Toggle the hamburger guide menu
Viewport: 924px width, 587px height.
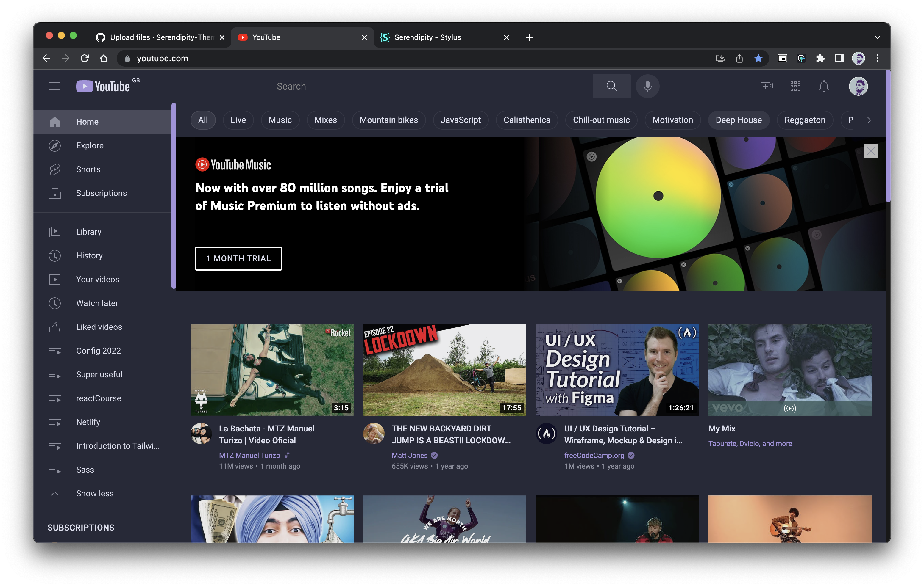[55, 86]
